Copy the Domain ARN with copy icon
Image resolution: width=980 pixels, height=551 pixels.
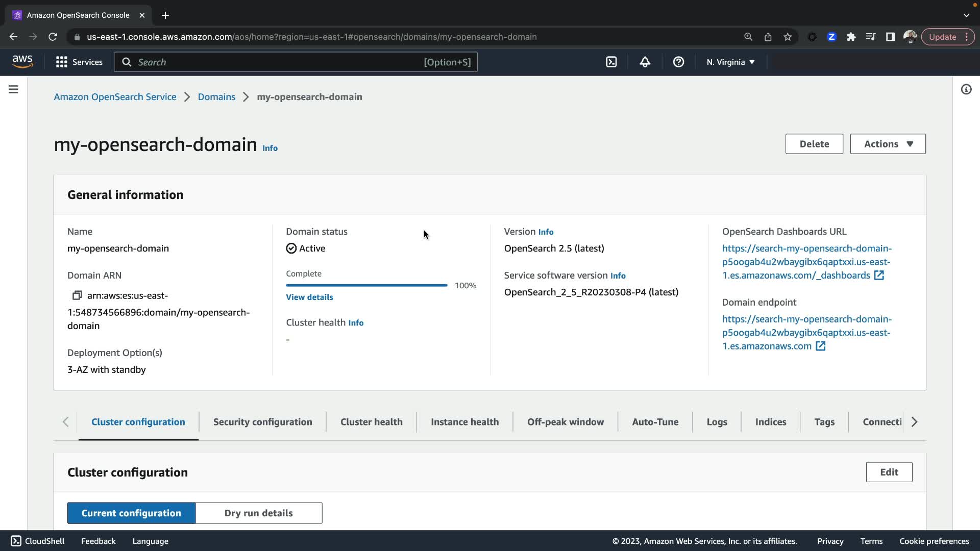[77, 295]
